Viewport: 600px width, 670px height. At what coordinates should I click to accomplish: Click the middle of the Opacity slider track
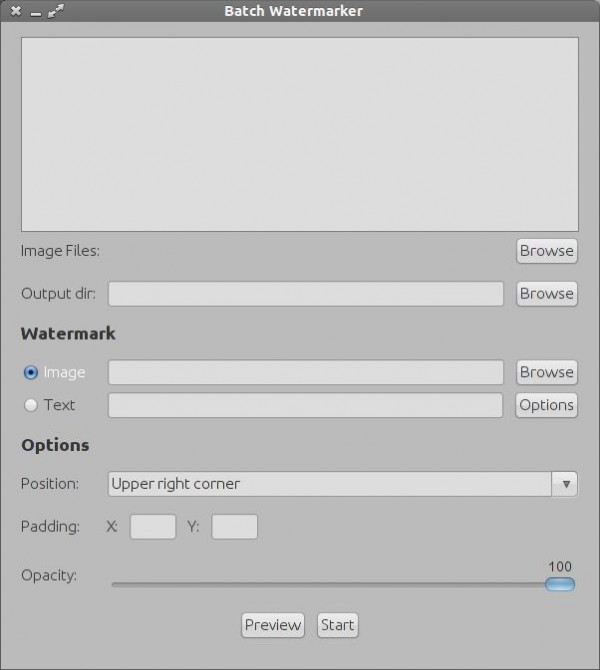tap(330, 584)
